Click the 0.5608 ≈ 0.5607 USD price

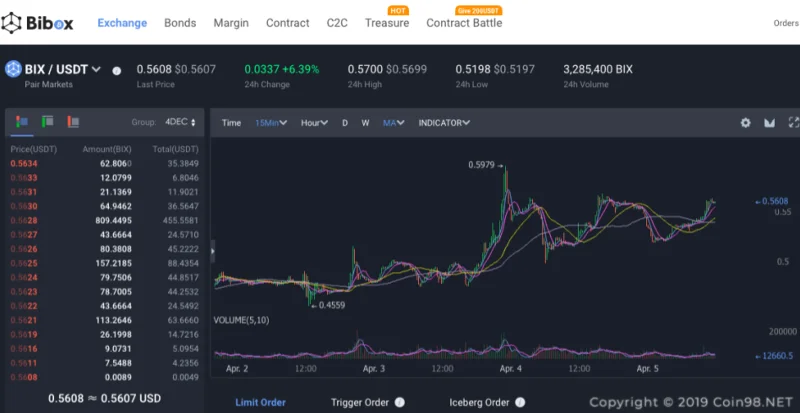pyautogui.click(x=105, y=398)
